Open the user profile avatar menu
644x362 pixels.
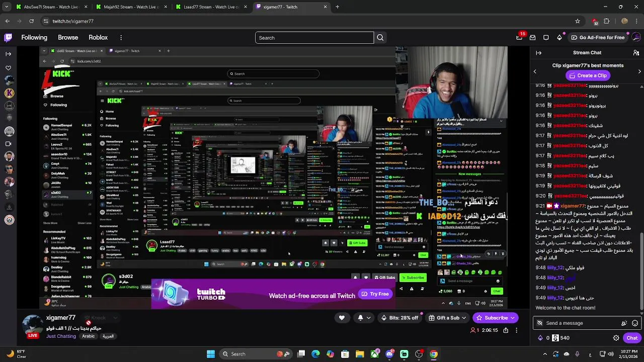[x=636, y=37]
